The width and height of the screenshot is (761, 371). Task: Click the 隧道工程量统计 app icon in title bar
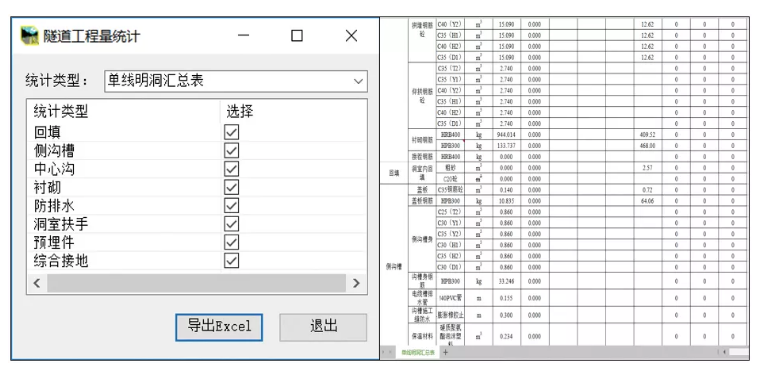click(29, 36)
